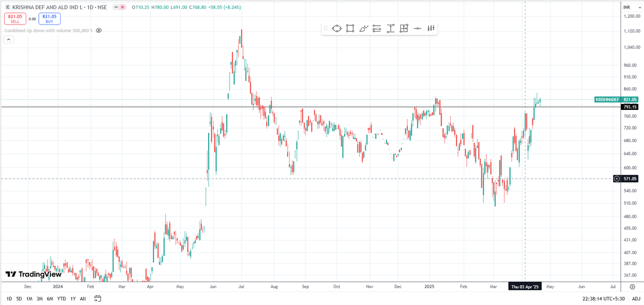This screenshot has height=305, width=644.
Task: Click the Thu 03 Apr '25 date marker
Action: coord(525,287)
